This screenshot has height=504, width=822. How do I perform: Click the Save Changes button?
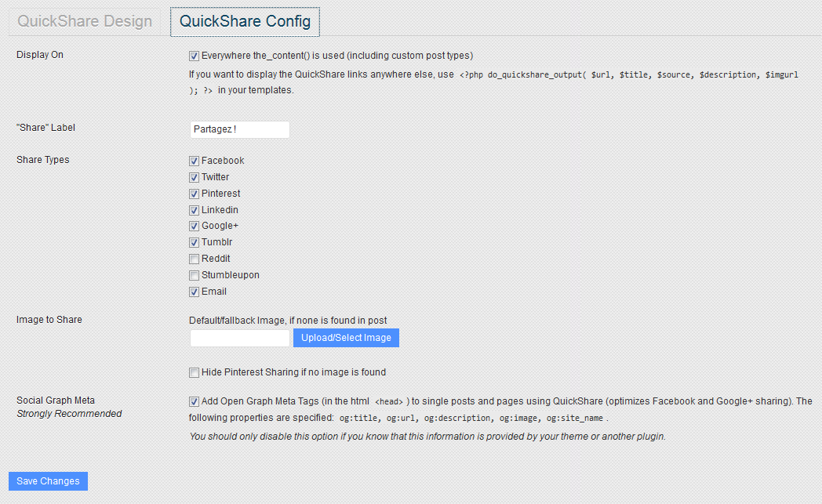point(48,481)
